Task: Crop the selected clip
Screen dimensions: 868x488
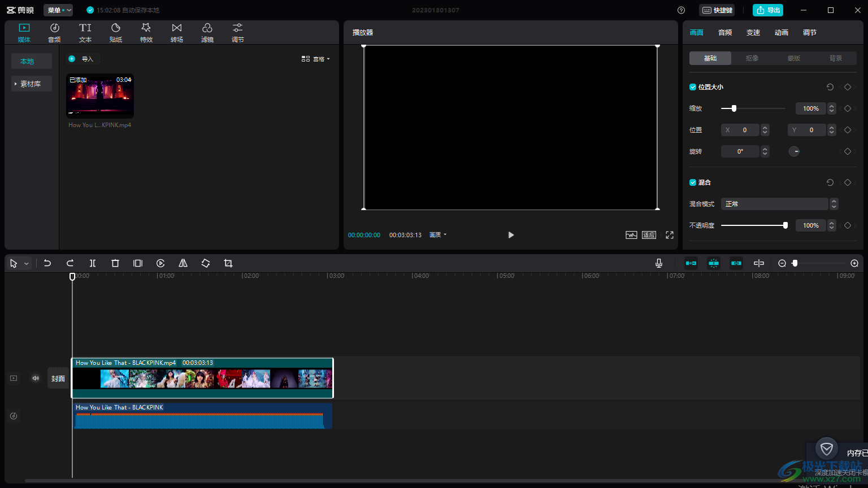Action: 228,263
